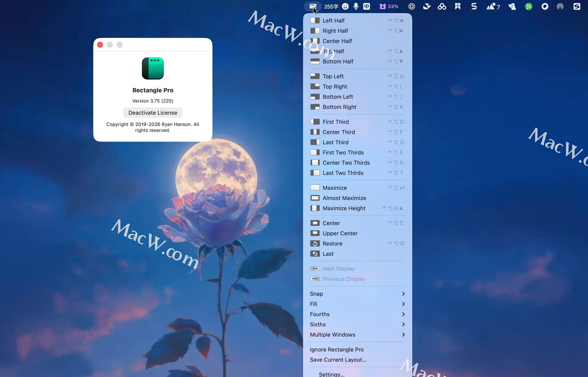The height and width of the screenshot is (377, 588).
Task: Click the Left Half layout icon
Action: [315, 21]
